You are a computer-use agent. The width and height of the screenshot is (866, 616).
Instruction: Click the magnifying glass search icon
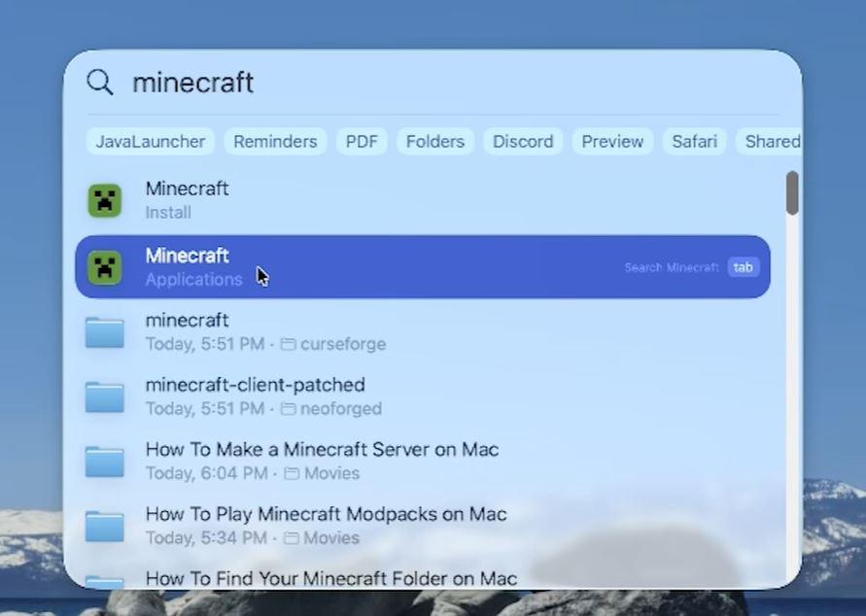pos(100,83)
